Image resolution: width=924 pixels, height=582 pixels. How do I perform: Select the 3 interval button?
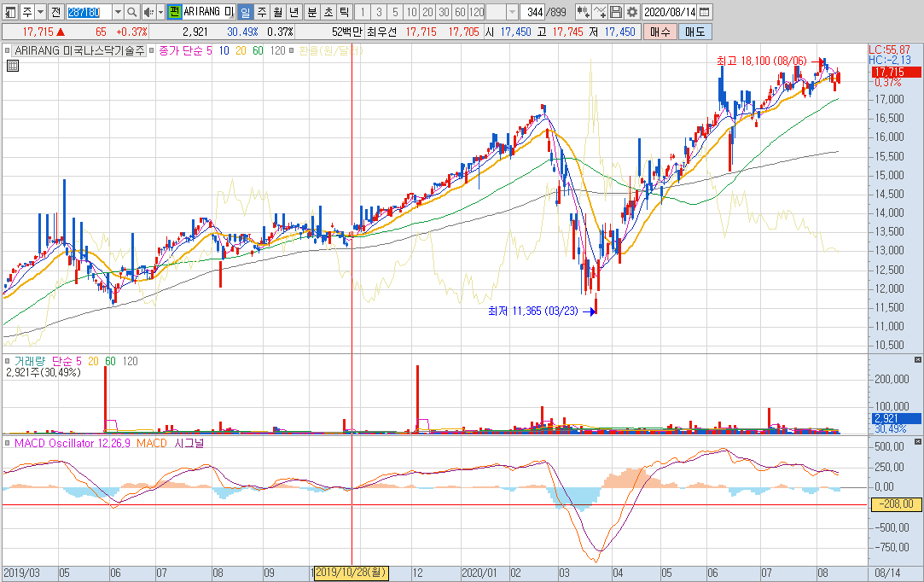pyautogui.click(x=379, y=12)
